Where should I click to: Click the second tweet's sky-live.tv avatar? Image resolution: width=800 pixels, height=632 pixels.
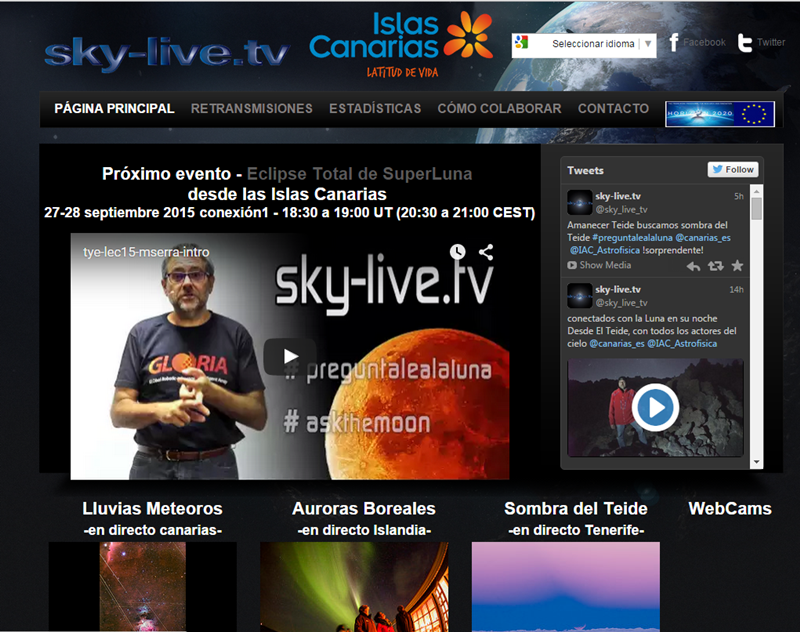[580, 296]
